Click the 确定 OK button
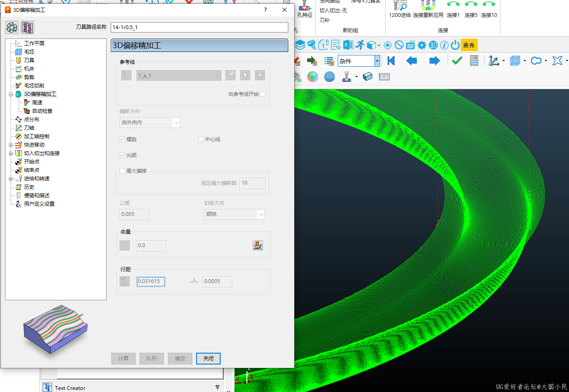Viewport: 569px width, 392px height. click(180, 359)
